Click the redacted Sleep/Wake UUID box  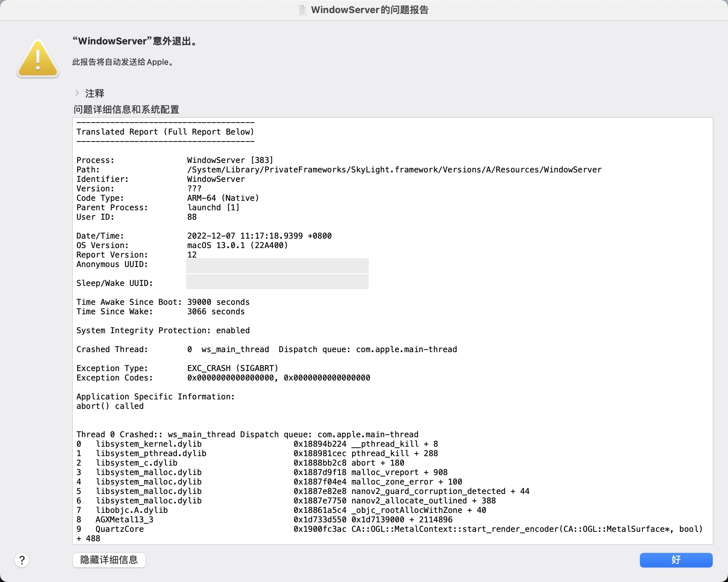tap(277, 282)
